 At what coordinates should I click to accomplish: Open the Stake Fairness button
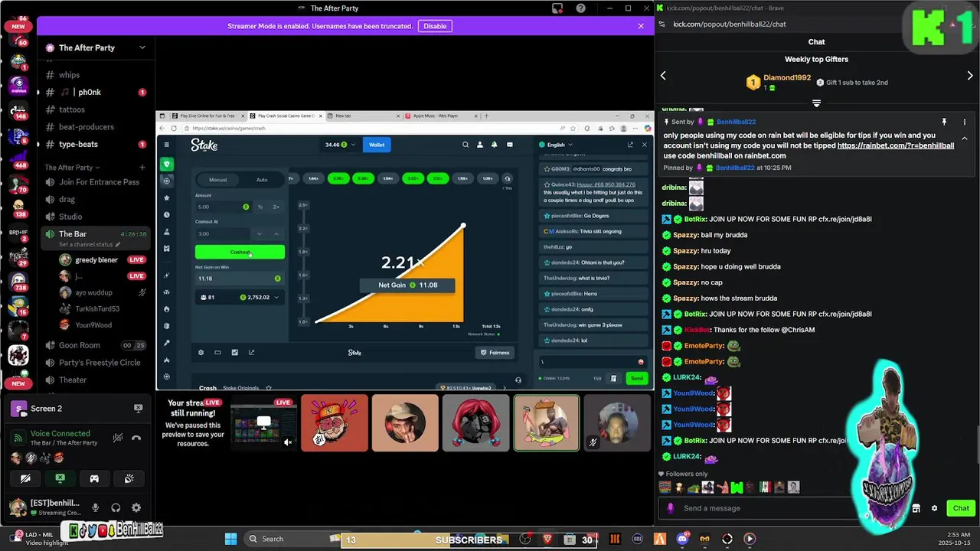[x=494, y=353]
